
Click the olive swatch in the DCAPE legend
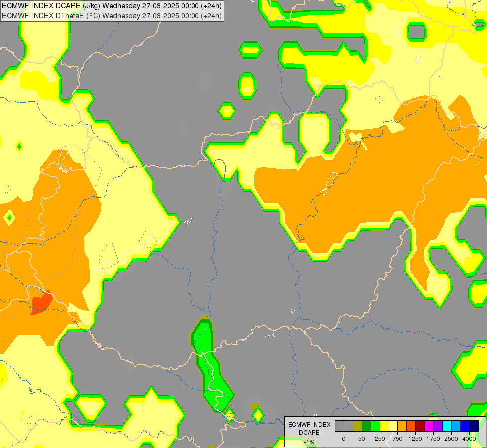click(358, 426)
